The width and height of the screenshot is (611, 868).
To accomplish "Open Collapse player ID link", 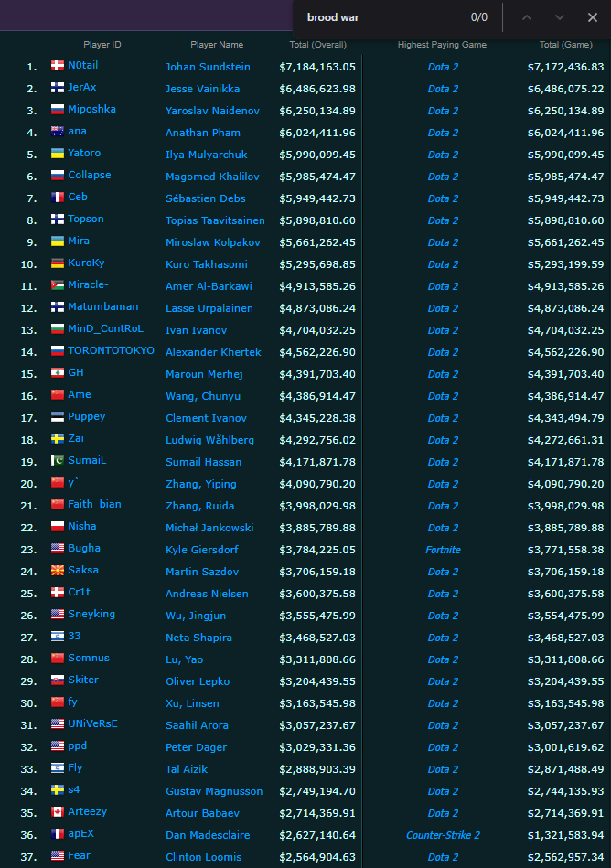I will [89, 175].
